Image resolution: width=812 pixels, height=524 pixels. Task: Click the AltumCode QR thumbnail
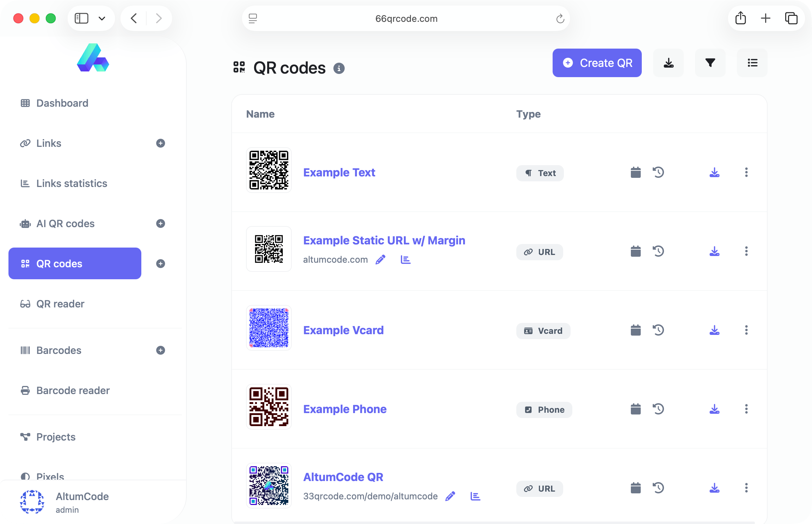pyautogui.click(x=269, y=486)
